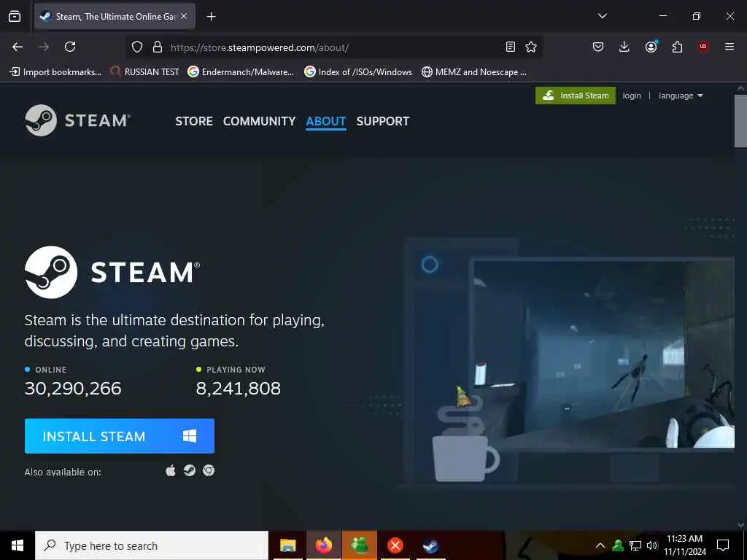The width and height of the screenshot is (747, 560).
Task: Open the STORE menu
Action: point(194,122)
